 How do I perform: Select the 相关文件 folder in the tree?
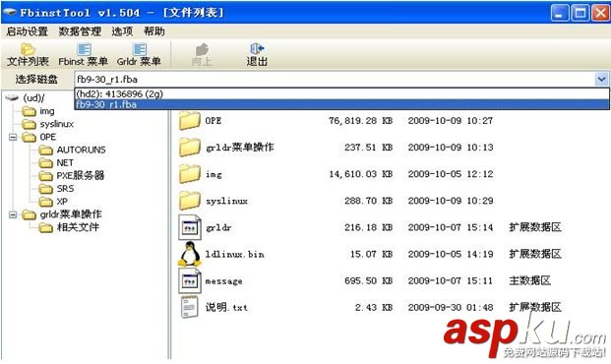pyautogui.click(x=78, y=227)
